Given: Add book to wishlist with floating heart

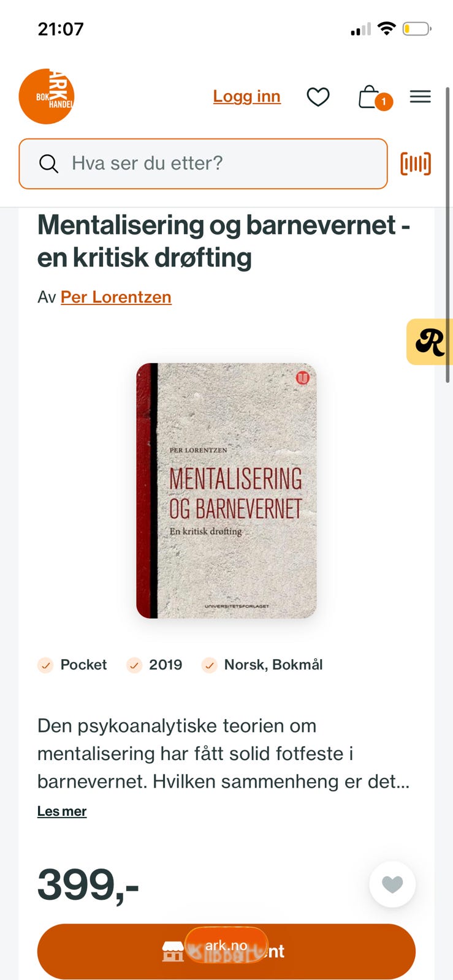Looking at the screenshot, I should point(392,884).
